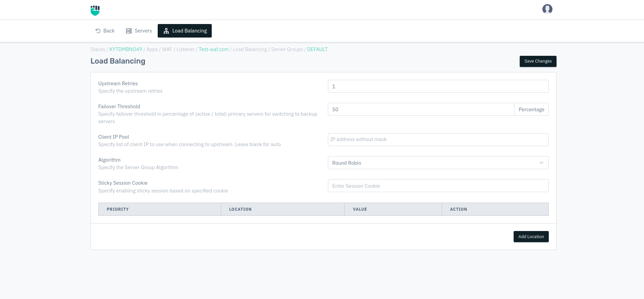Click the Add Location button
This screenshot has height=299, width=644.
(531, 237)
